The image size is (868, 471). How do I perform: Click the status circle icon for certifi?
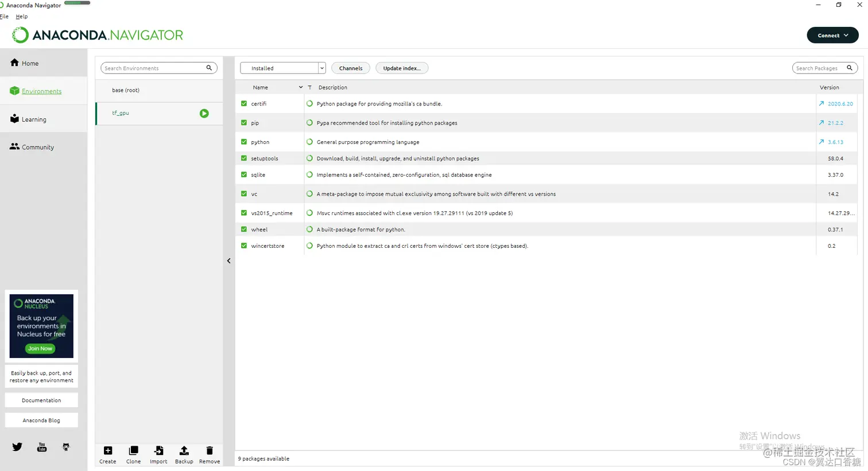310,104
